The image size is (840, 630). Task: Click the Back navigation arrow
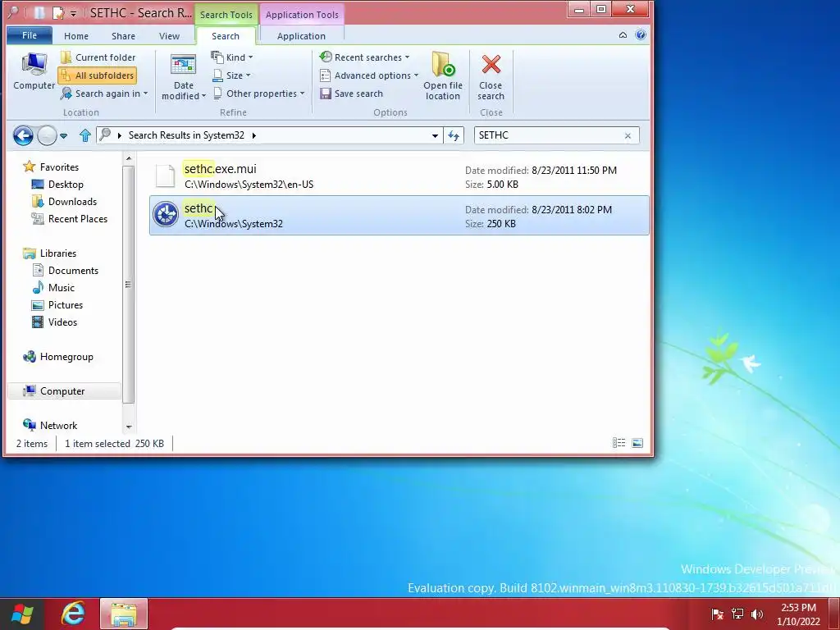pyautogui.click(x=23, y=135)
